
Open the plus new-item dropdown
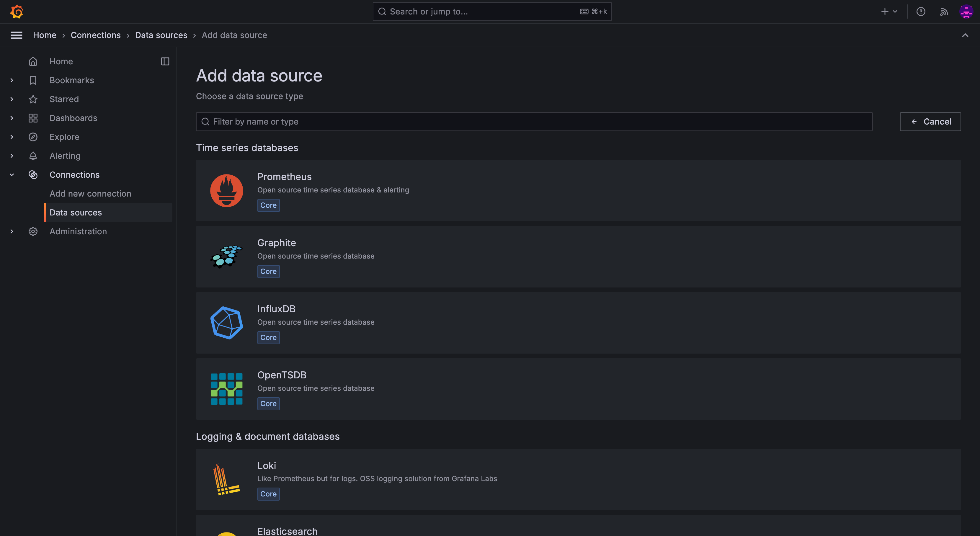coord(889,12)
